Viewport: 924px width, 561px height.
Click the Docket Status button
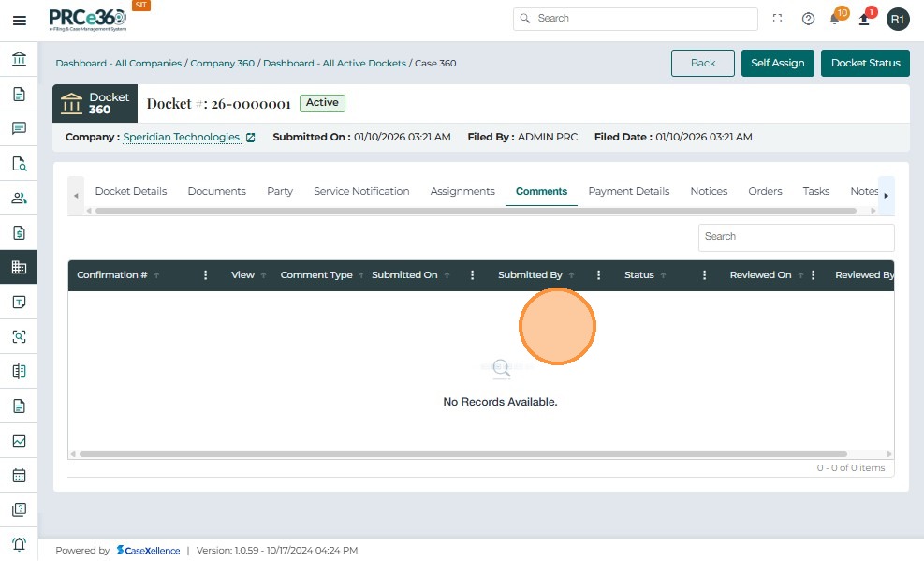coord(865,63)
